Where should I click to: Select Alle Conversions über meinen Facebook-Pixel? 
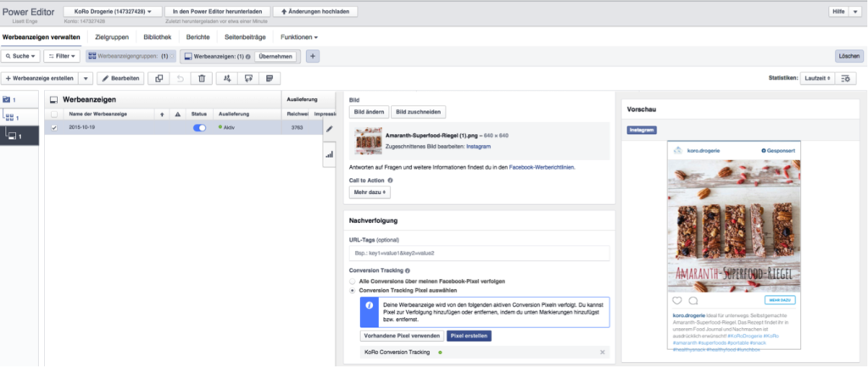[x=352, y=281]
